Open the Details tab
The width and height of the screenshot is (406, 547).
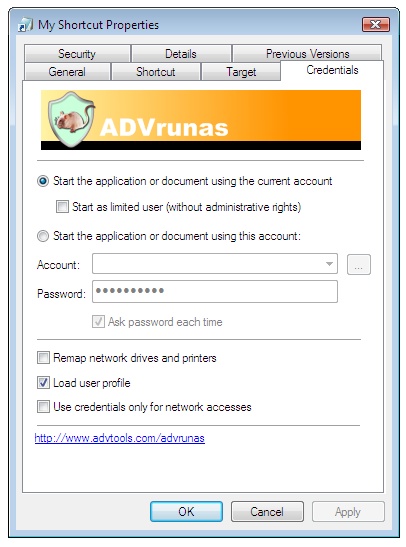pyautogui.click(x=181, y=54)
